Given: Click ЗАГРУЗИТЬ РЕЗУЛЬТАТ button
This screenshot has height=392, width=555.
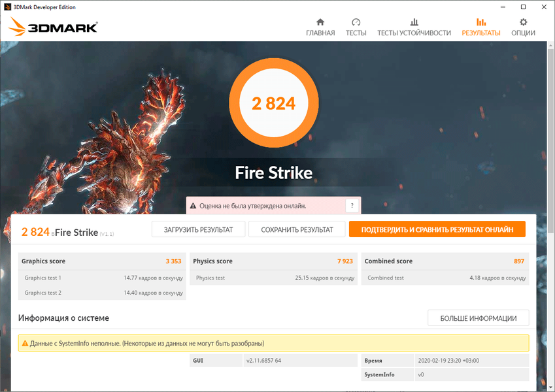Looking at the screenshot, I should click(x=198, y=229).
